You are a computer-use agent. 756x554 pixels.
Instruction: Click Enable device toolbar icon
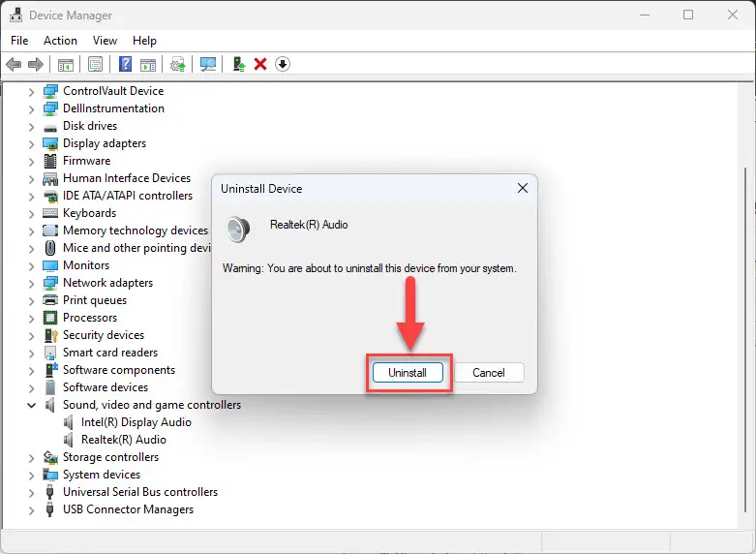tap(239, 64)
